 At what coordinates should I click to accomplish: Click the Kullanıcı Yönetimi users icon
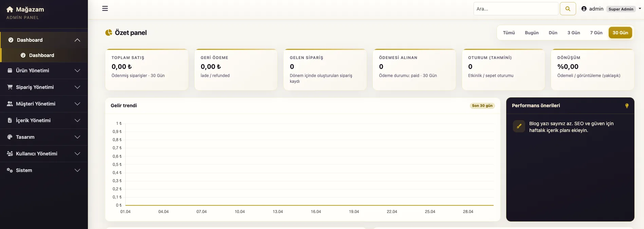pos(10,154)
